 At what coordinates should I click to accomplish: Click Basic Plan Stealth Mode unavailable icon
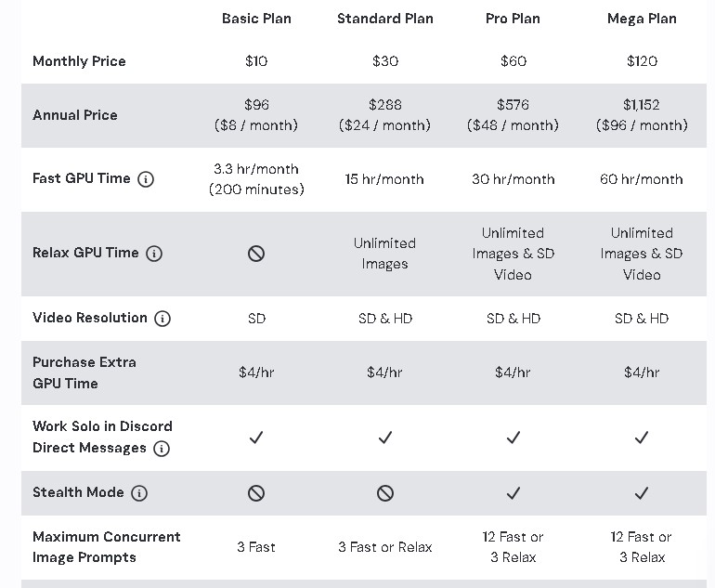(x=256, y=493)
